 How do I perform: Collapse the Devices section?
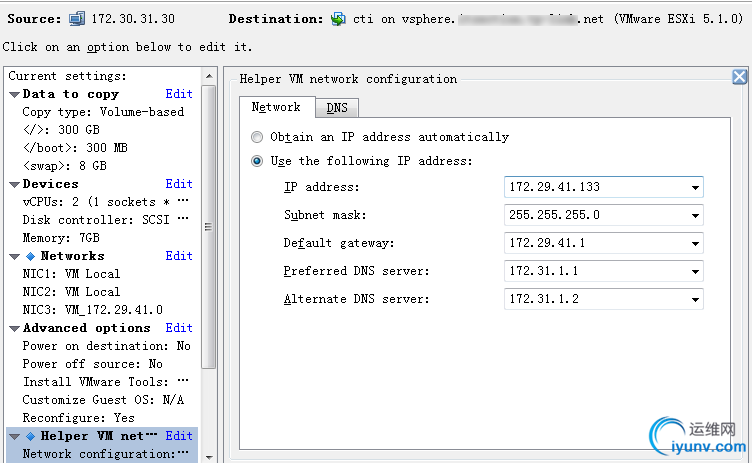[x=14, y=184]
